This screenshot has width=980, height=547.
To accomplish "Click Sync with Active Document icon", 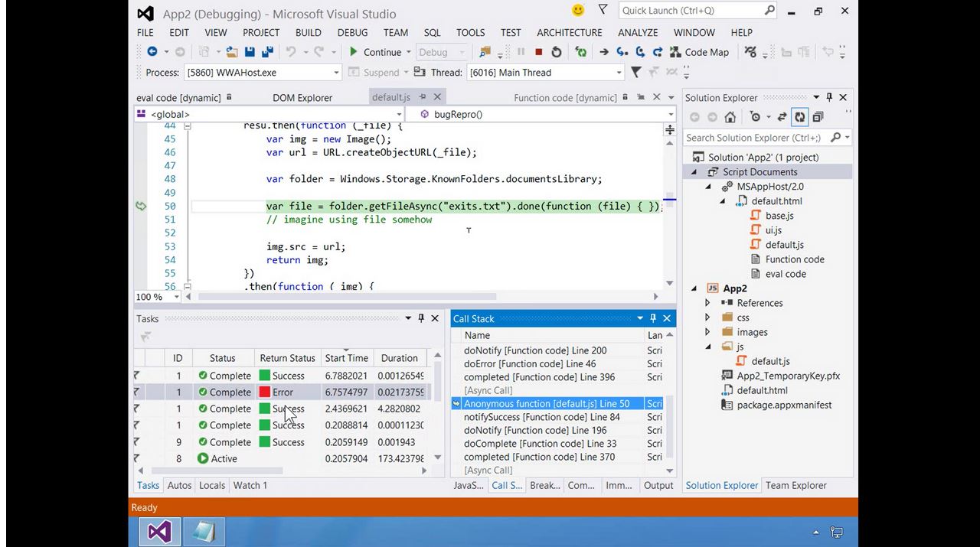I will pyautogui.click(x=782, y=117).
